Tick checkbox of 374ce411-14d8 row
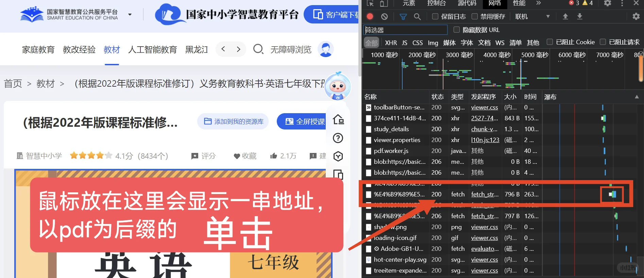This screenshot has width=644, height=278. (368, 118)
